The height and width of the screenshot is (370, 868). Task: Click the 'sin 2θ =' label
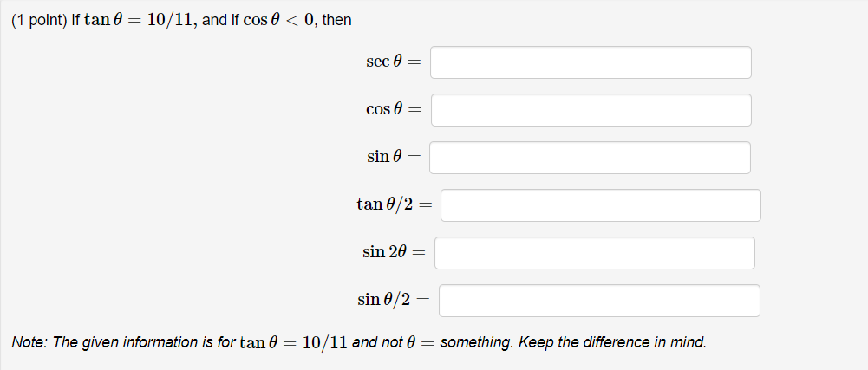click(394, 252)
